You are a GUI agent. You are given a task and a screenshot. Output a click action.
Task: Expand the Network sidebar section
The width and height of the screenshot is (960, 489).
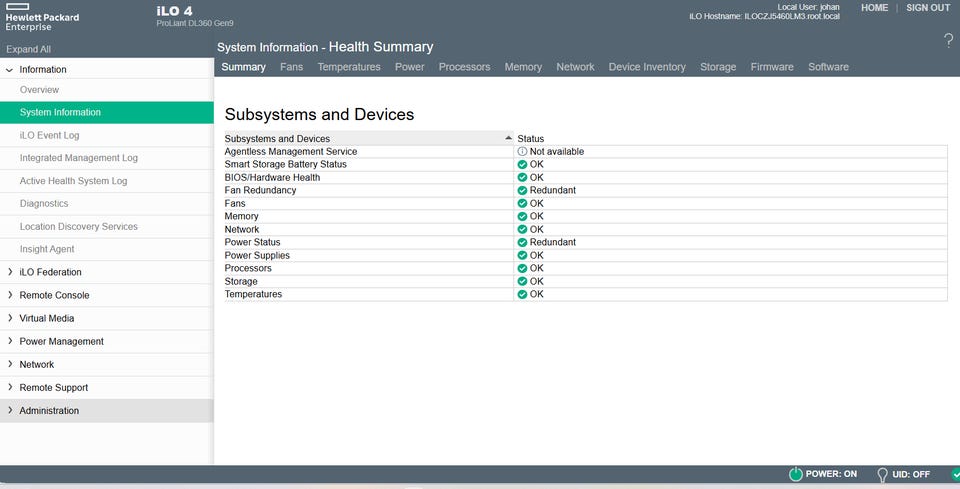point(10,364)
